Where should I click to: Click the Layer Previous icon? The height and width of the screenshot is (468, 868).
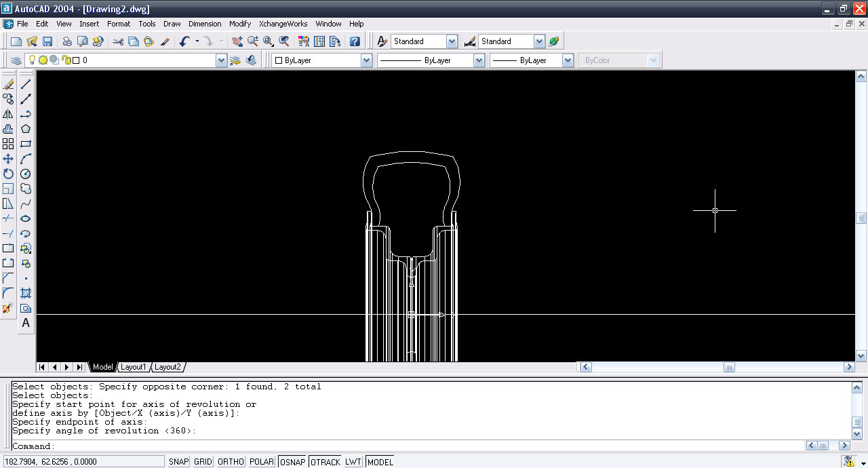point(252,60)
